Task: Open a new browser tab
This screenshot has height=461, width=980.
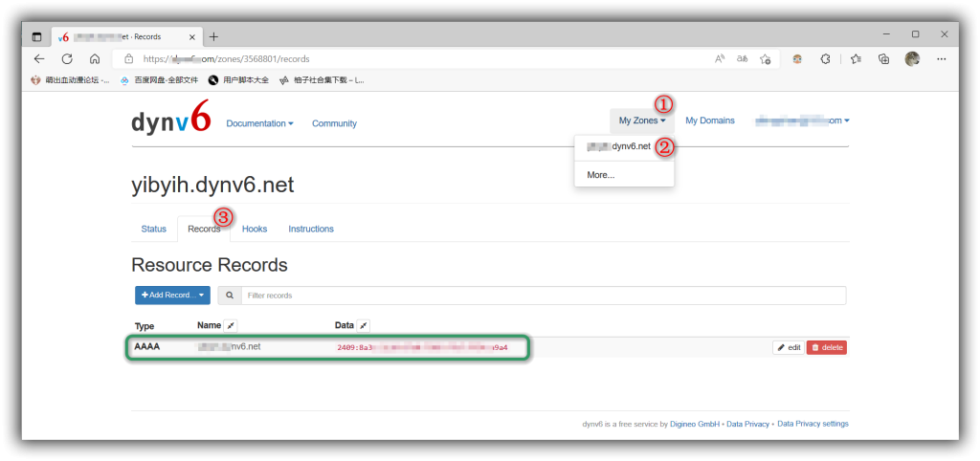Action: tap(213, 37)
